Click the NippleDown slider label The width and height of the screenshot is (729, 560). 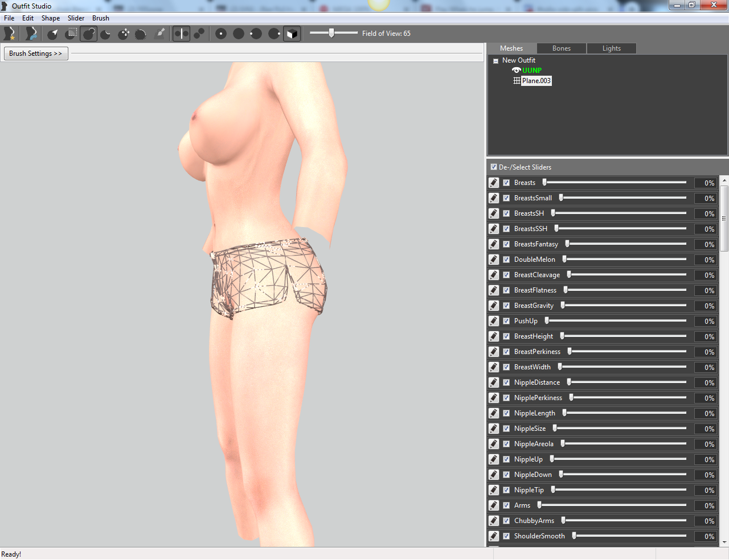(533, 475)
